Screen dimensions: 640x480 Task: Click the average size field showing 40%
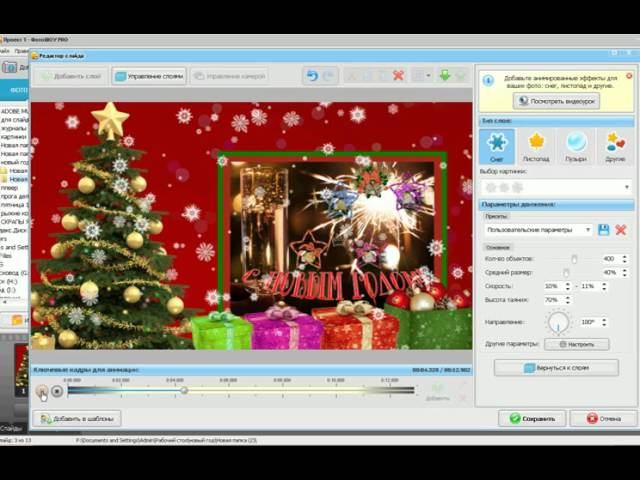[611, 273]
